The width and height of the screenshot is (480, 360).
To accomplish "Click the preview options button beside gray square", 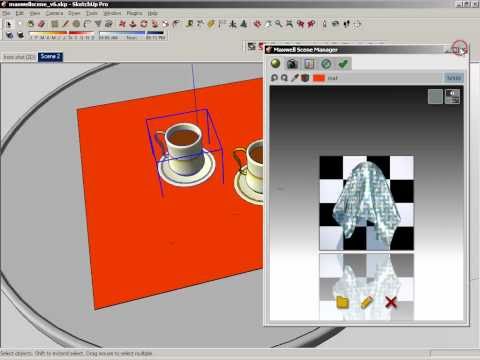I will tap(453, 97).
